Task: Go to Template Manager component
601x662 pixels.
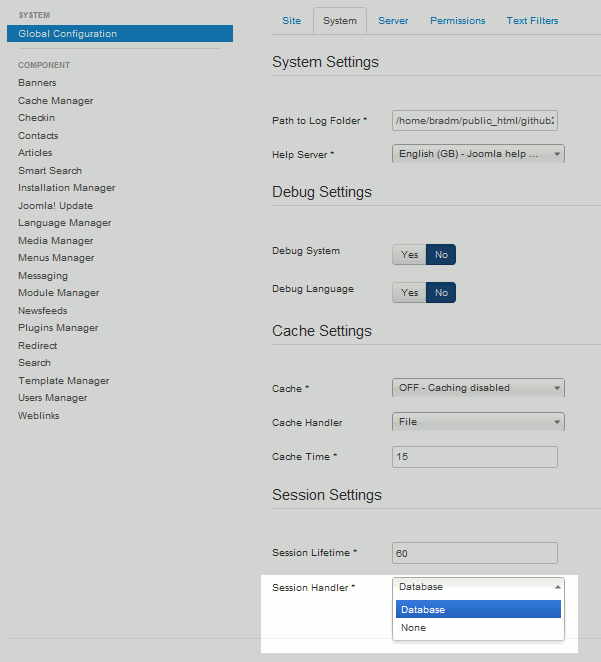Action: [x=63, y=381]
